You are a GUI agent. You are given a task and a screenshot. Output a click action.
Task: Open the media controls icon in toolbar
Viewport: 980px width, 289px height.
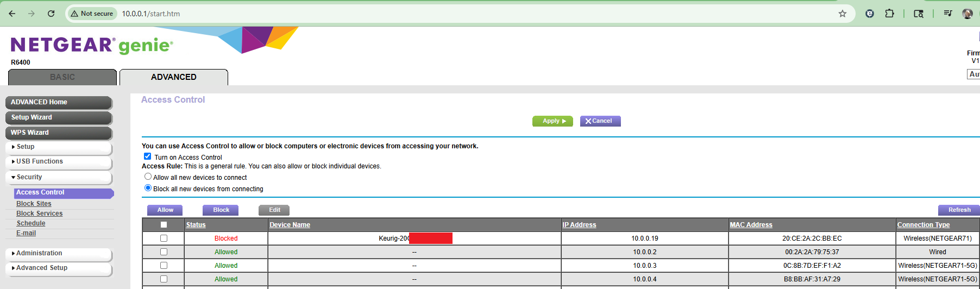[948, 14]
